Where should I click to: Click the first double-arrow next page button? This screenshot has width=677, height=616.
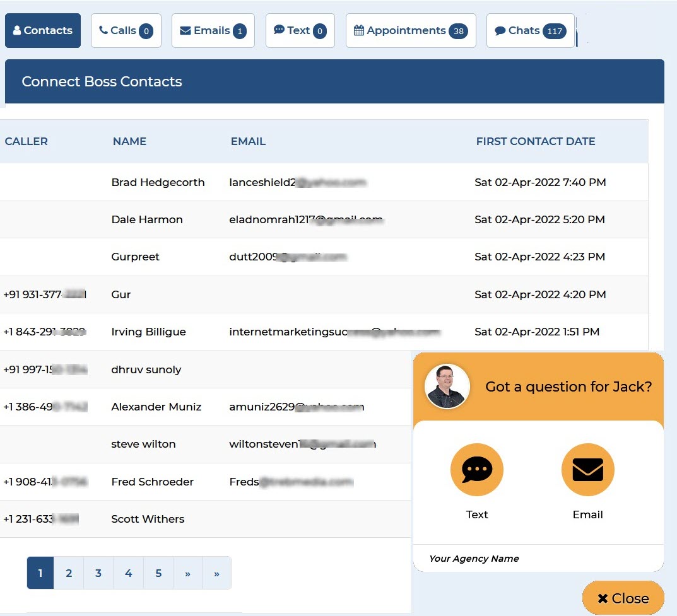coord(187,573)
